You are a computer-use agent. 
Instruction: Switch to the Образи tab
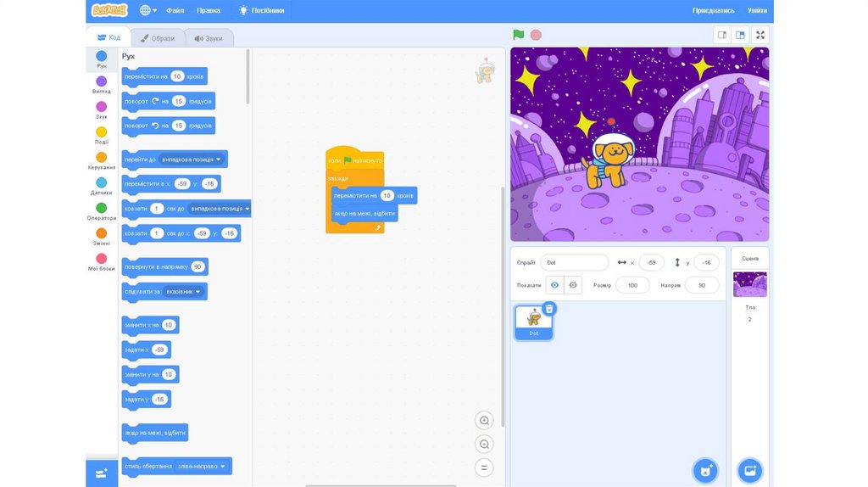pos(157,38)
